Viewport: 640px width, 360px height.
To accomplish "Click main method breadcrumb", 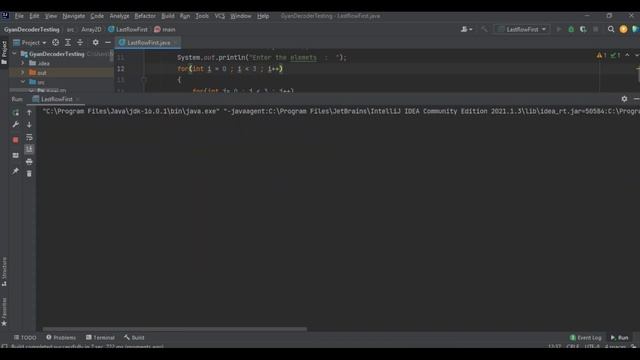I will coord(164,29).
